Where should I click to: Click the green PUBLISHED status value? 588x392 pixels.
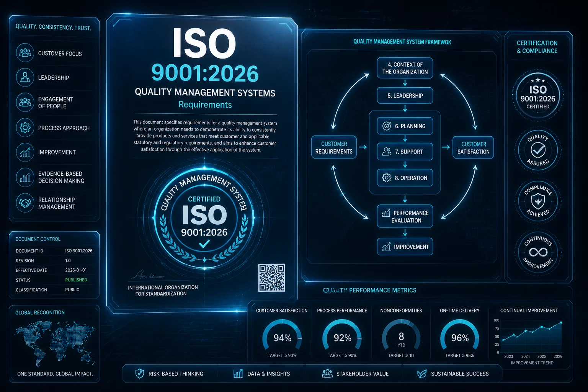(76, 280)
